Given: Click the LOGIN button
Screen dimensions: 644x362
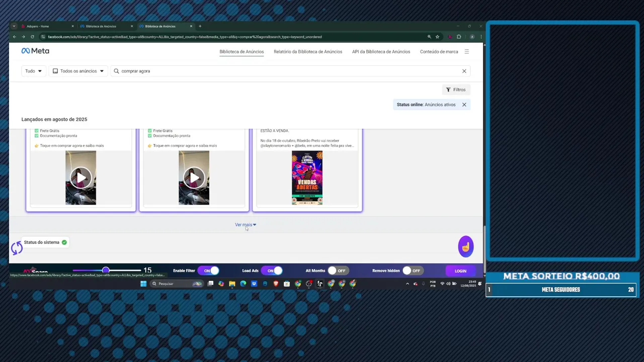Looking at the screenshot, I should pyautogui.click(x=460, y=271).
